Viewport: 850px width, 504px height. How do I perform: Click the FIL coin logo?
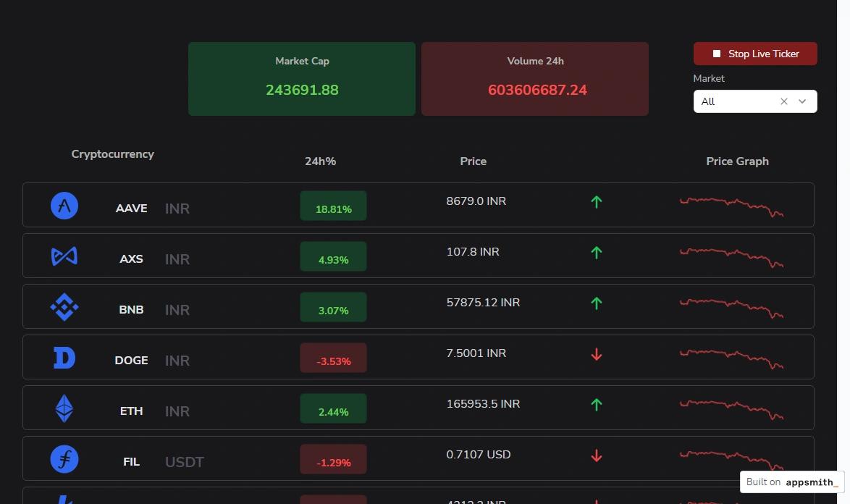click(x=64, y=459)
